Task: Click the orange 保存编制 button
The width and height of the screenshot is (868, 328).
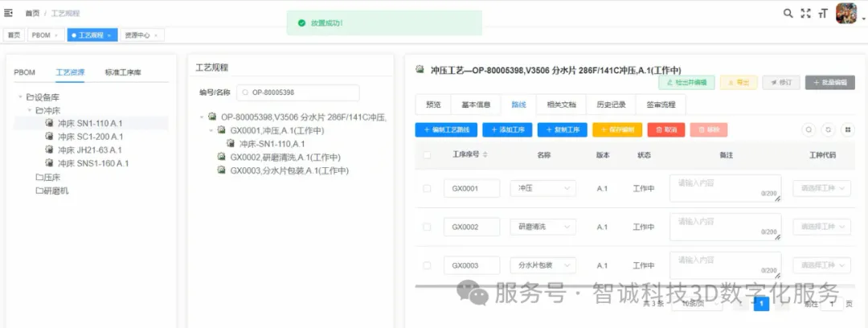Action: pos(617,129)
